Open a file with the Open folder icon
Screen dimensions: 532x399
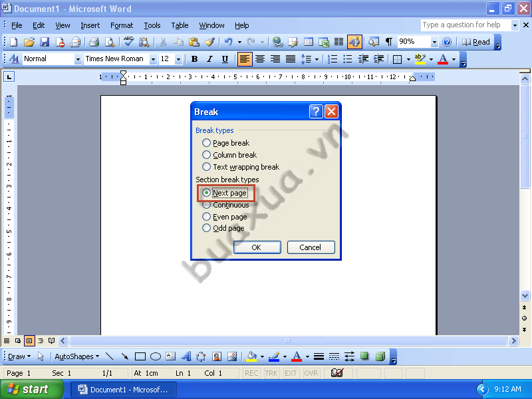29,42
